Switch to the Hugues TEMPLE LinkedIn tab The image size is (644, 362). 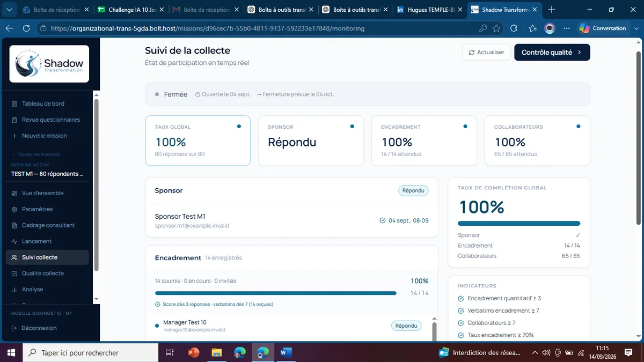coord(430,10)
